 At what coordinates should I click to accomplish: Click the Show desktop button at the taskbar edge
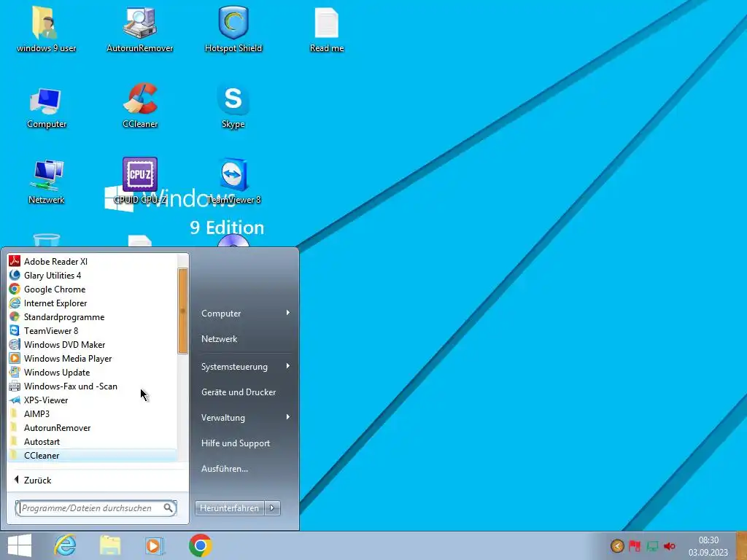click(x=741, y=545)
